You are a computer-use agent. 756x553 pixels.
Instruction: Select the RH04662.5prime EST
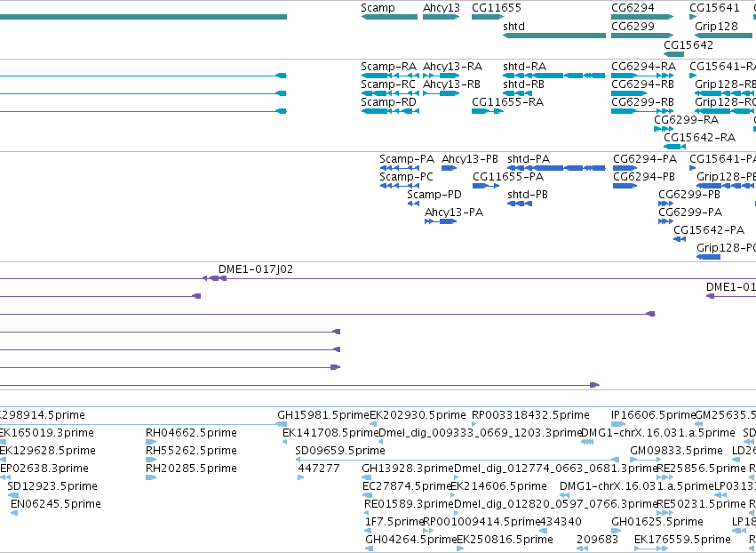pos(151,442)
